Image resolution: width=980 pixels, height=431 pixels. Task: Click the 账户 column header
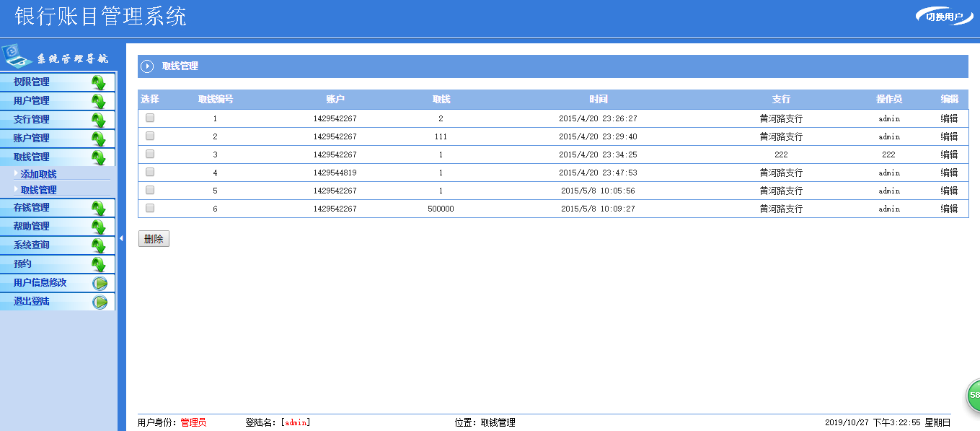click(335, 99)
